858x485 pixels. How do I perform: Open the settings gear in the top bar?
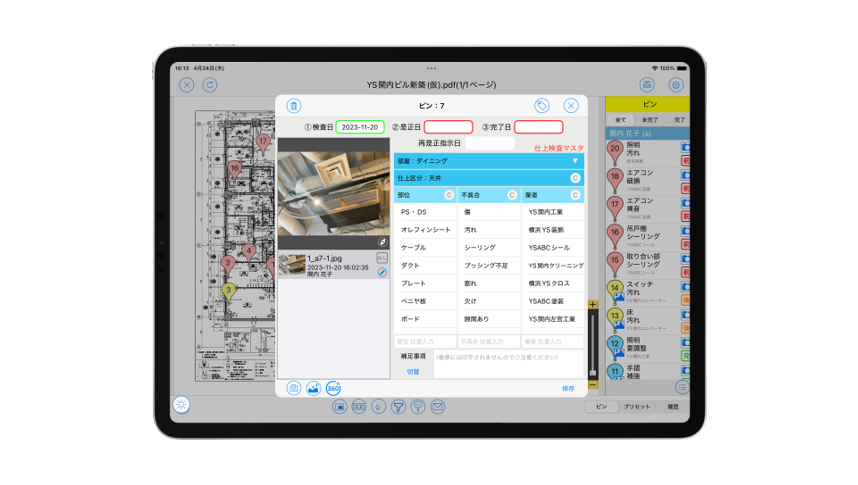tap(676, 85)
